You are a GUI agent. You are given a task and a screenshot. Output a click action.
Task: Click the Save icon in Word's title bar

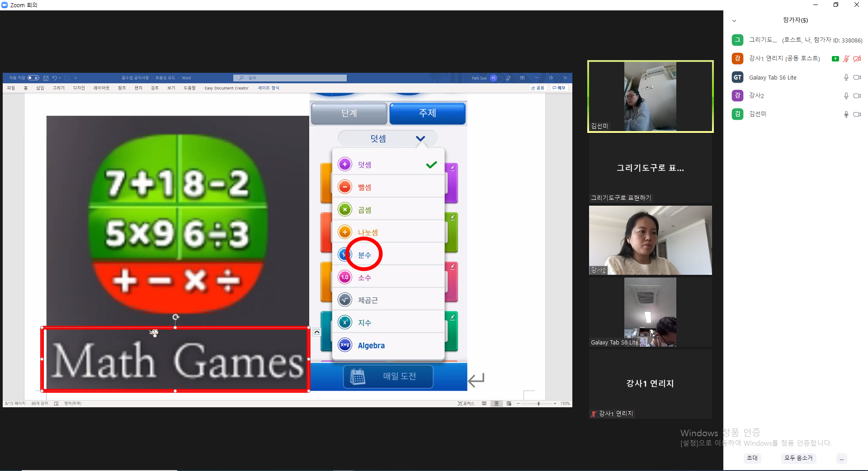click(46, 78)
